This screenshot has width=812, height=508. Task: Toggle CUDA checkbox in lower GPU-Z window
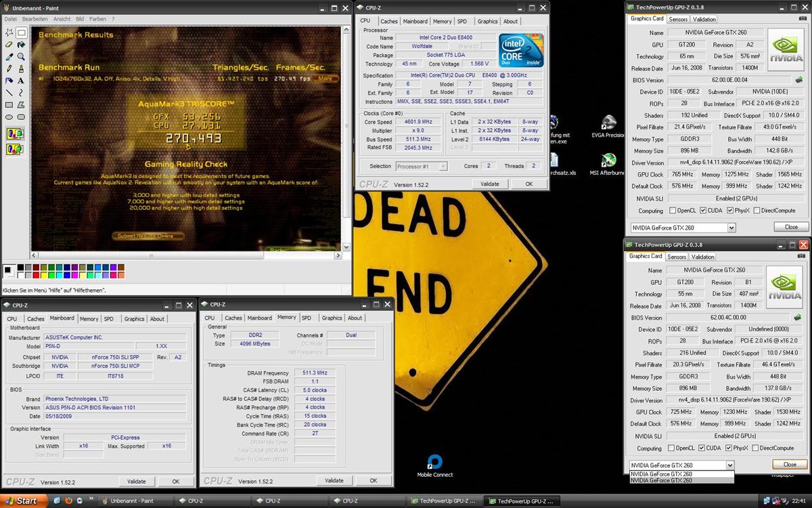tap(701, 448)
